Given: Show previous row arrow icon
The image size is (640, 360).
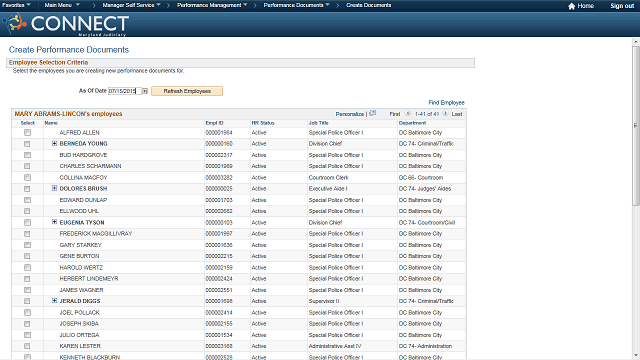Looking at the screenshot, I should click(407, 113).
